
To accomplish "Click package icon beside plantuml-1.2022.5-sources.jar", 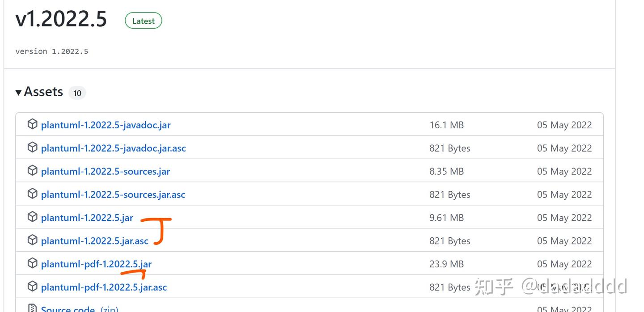I will [x=32, y=171].
